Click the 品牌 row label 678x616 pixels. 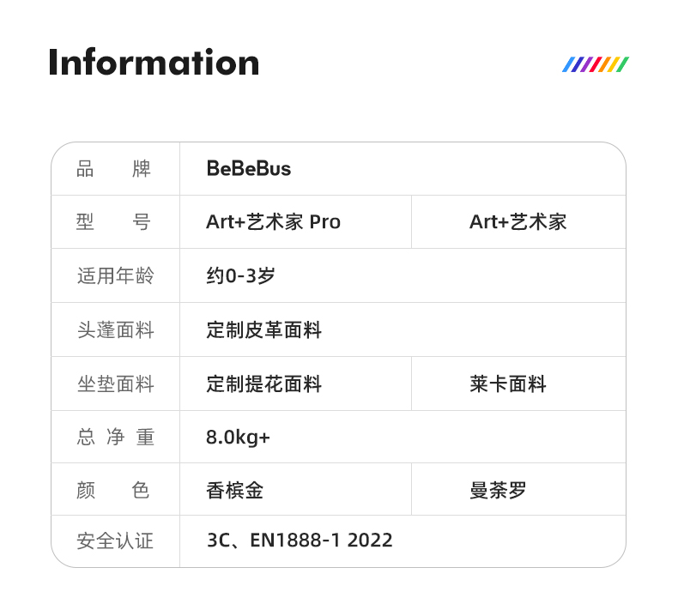[114, 169]
